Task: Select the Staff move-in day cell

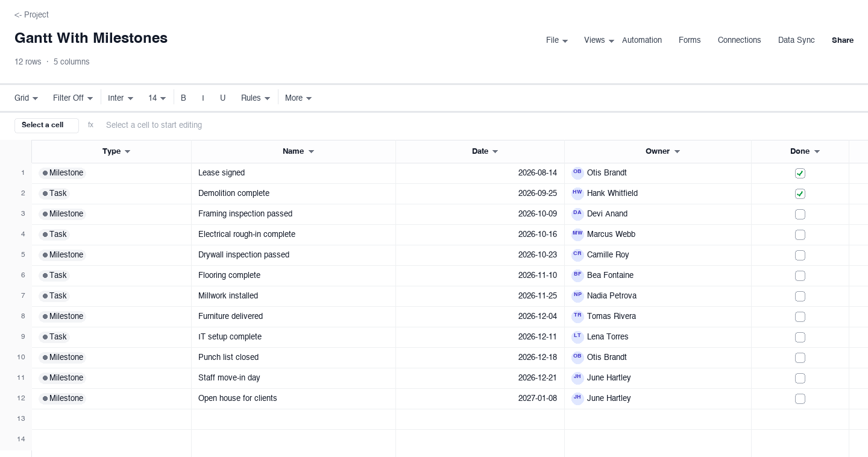Action: 294,378
